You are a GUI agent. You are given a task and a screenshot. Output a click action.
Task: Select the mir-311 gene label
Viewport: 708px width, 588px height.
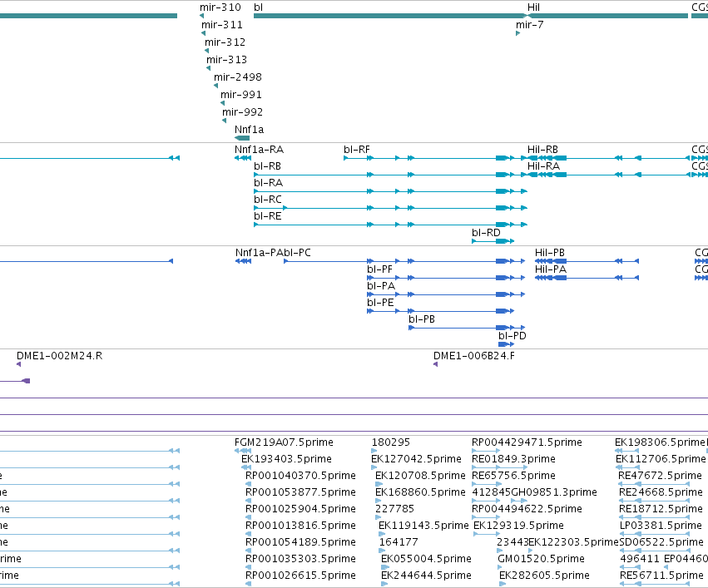pos(221,25)
